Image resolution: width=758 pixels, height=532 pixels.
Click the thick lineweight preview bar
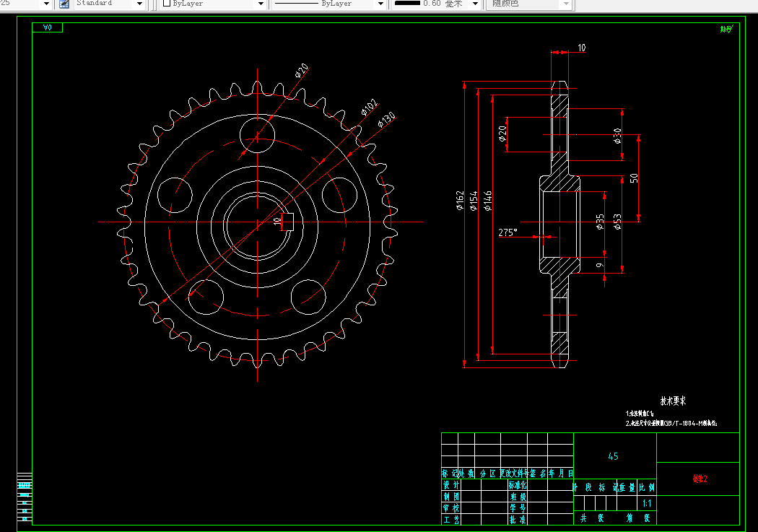click(408, 3)
